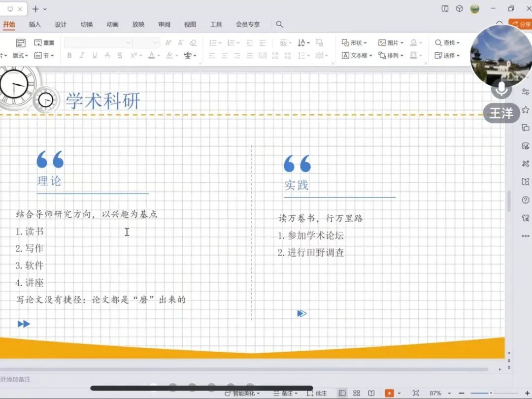Viewport: 532px width, 399px height.
Task: Click the search magnifier in menu bar
Action: 279,24
